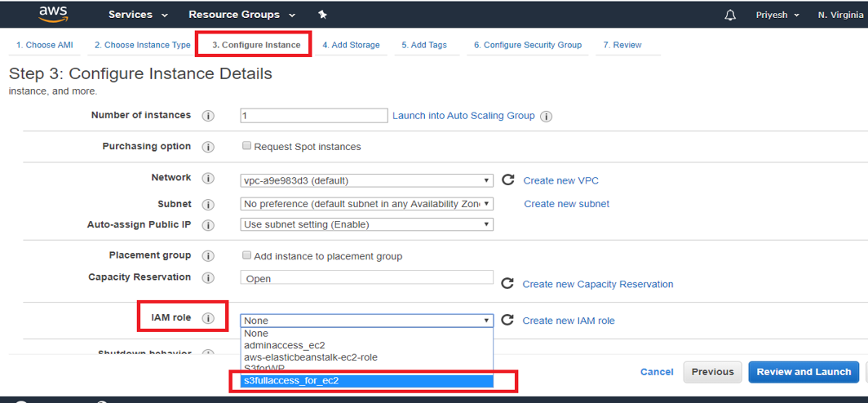Click the Number of instances input field
868x403 pixels.
(x=313, y=116)
